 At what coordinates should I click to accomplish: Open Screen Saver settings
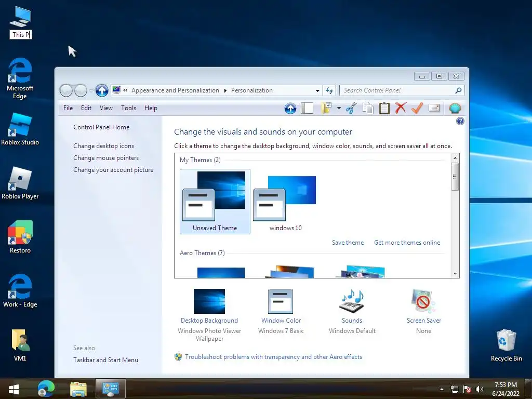tap(424, 312)
